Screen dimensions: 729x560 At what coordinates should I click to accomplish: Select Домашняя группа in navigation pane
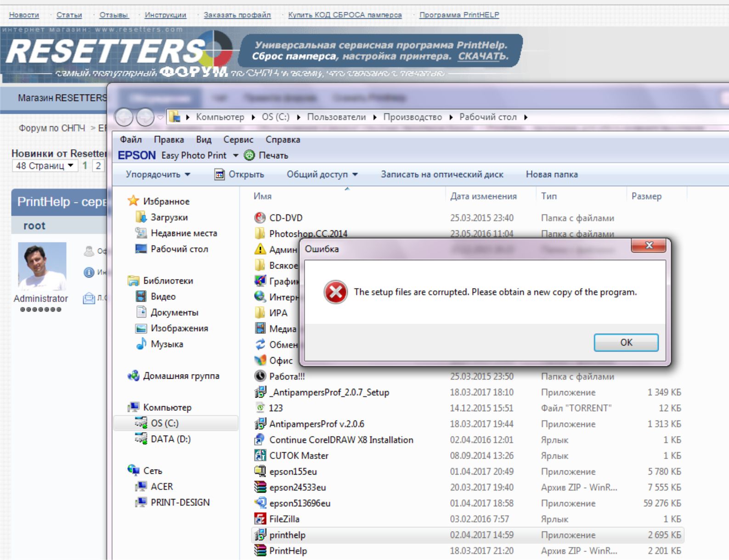[181, 376]
